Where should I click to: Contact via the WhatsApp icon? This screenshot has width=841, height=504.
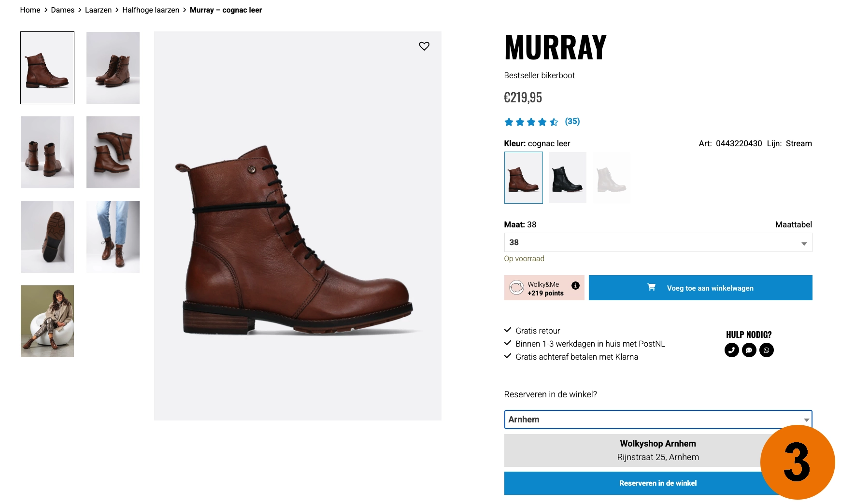pyautogui.click(x=767, y=350)
